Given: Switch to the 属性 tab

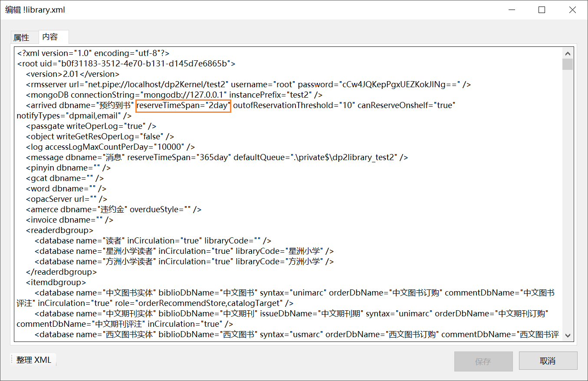Looking at the screenshot, I should pos(21,37).
